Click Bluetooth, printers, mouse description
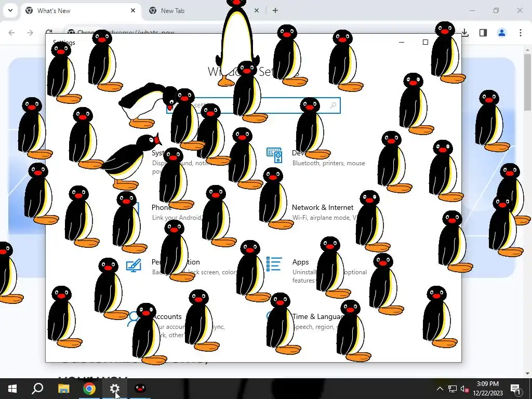This screenshot has height=399, width=532. [328, 163]
